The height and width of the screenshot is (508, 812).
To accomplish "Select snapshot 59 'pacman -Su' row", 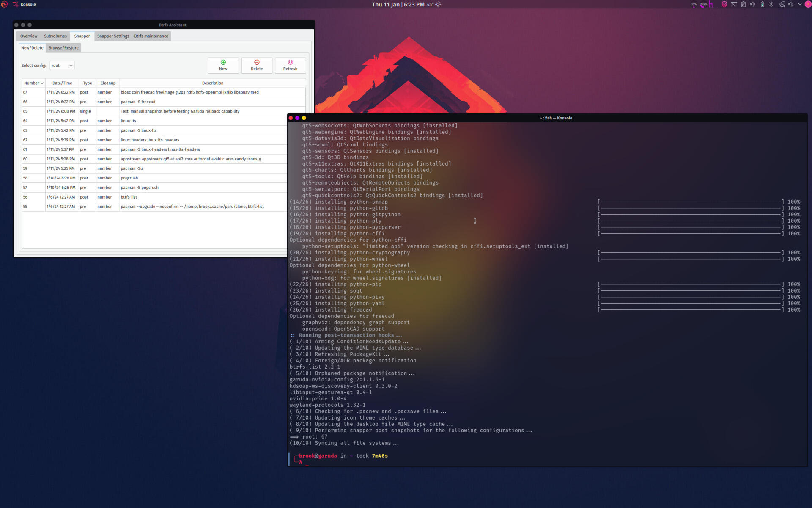I will pyautogui.click(x=155, y=168).
